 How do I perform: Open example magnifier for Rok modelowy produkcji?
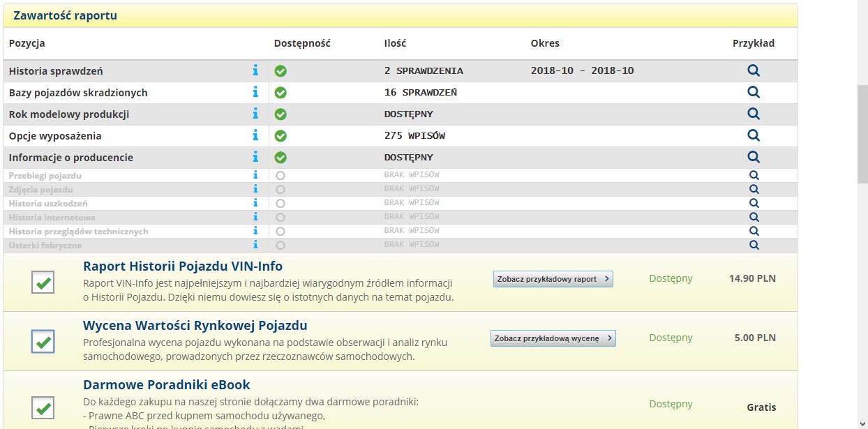(754, 114)
